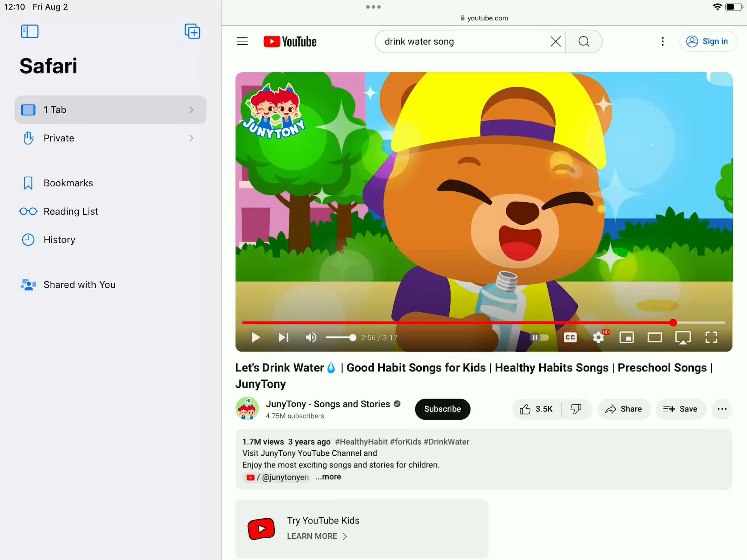Run search with the magnifying glass button
Viewport: 747px width, 560px height.
[x=584, y=41]
